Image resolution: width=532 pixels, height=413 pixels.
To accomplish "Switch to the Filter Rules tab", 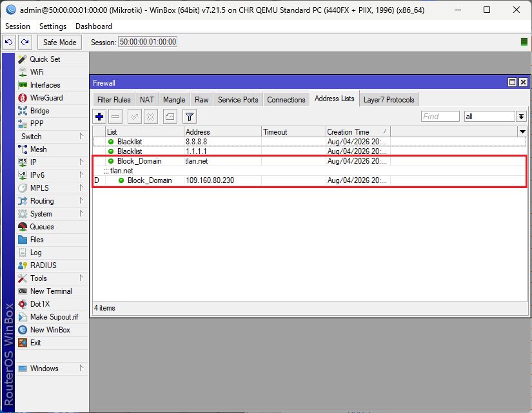I will [x=114, y=100].
